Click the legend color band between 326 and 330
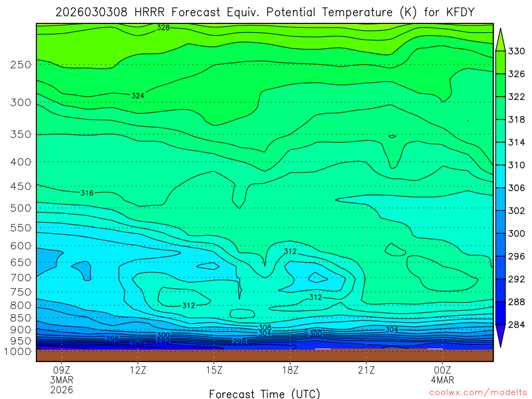The width and height of the screenshot is (532, 399). coord(500,62)
